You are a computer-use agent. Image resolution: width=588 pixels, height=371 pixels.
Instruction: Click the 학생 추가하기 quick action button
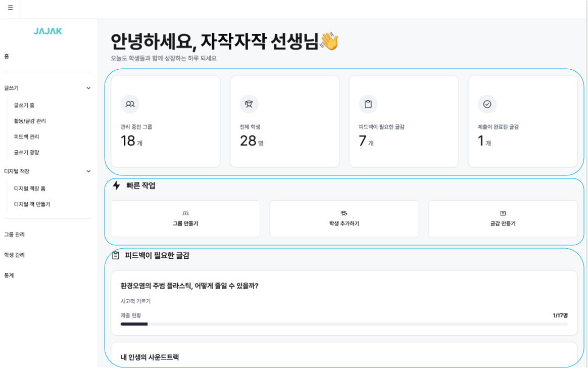[x=344, y=218]
